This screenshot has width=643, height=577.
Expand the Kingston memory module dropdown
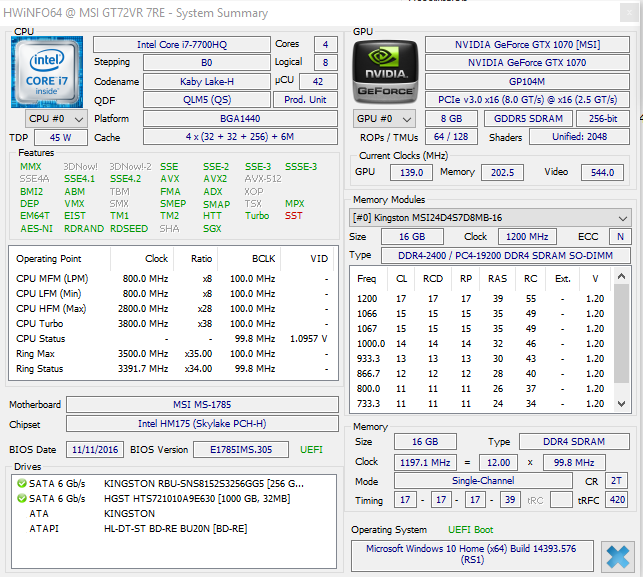click(x=490, y=218)
